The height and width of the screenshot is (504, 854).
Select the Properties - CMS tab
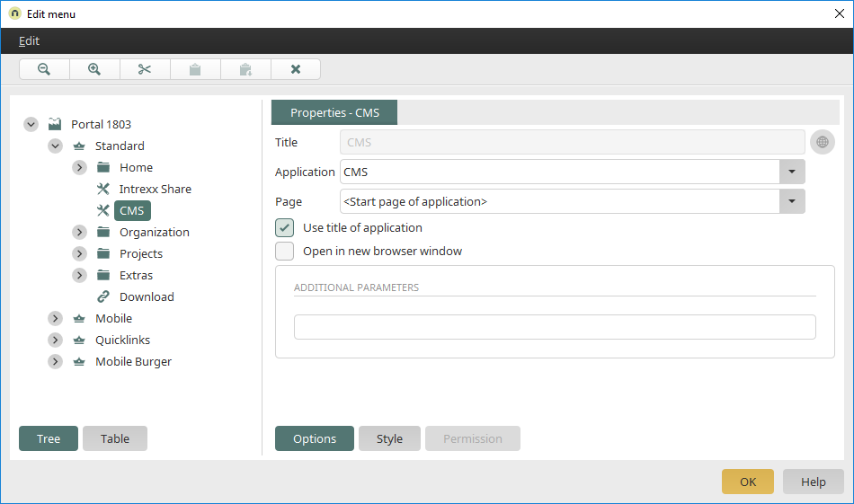coord(334,112)
